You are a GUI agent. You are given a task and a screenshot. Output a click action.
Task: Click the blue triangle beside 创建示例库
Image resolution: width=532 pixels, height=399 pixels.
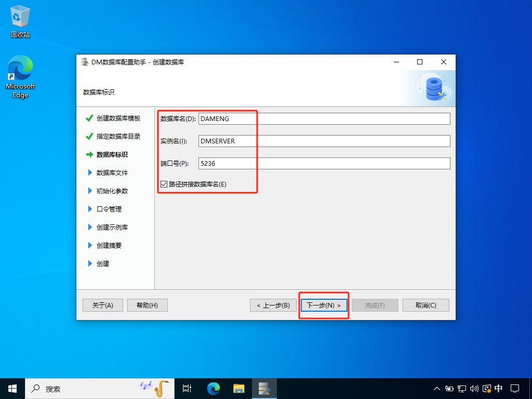(x=90, y=227)
